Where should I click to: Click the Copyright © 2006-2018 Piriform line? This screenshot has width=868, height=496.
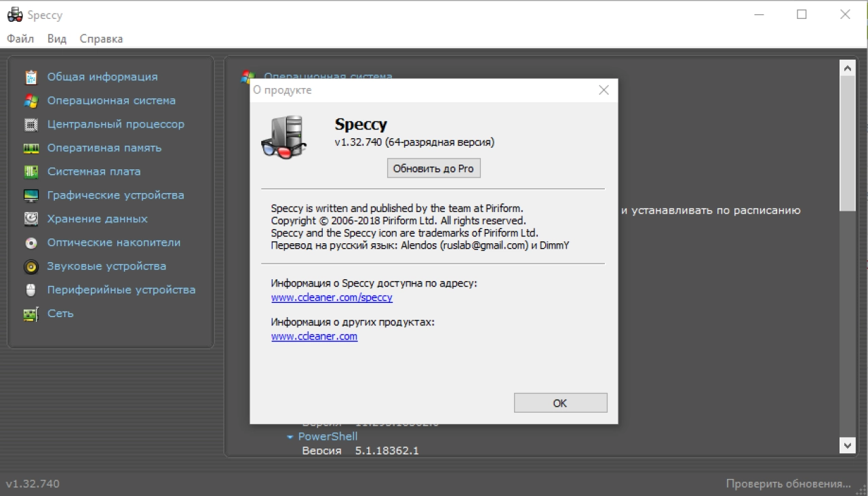pos(398,221)
